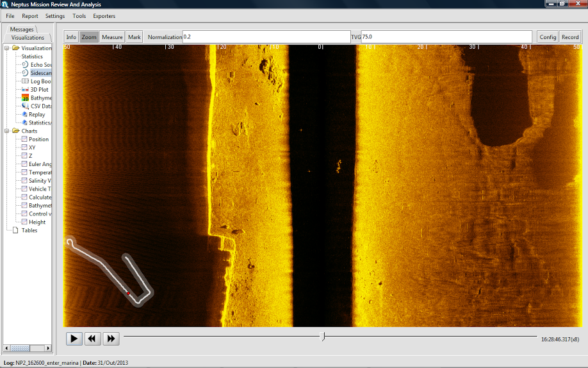The width and height of the screenshot is (588, 368).
Task: Open the Tools menu
Action: pyautogui.click(x=79, y=16)
